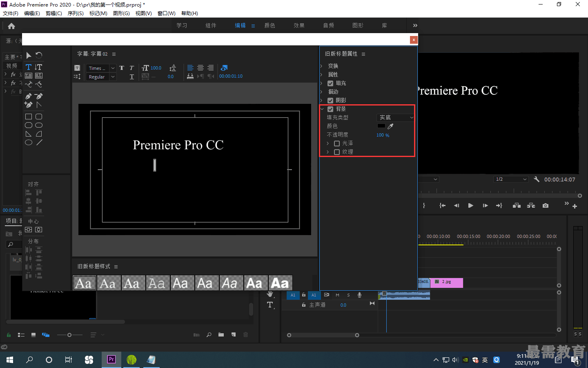Select the Rounded Rectangle tool
The width and height of the screenshot is (588, 368).
pos(39,117)
